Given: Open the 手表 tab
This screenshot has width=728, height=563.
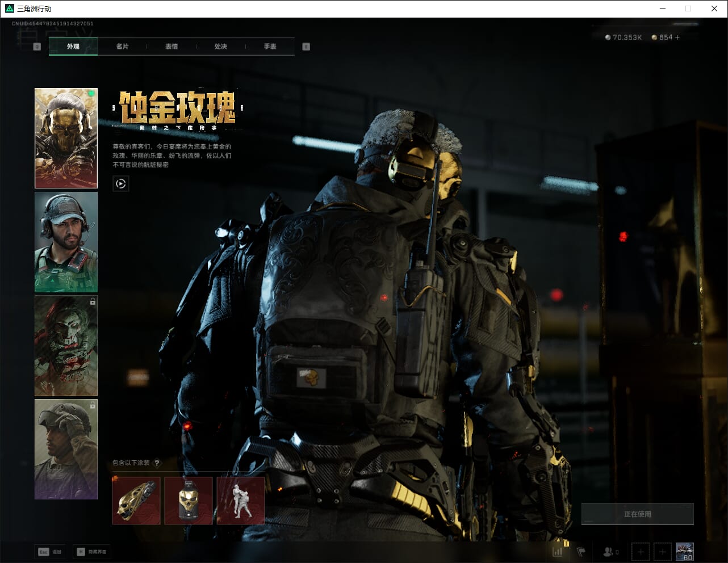Looking at the screenshot, I should pyautogui.click(x=270, y=47).
